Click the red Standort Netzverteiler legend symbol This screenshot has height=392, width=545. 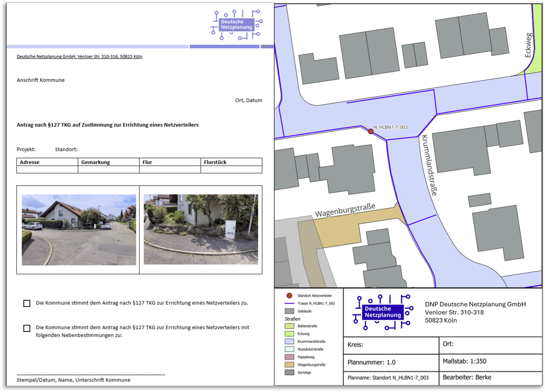click(289, 295)
